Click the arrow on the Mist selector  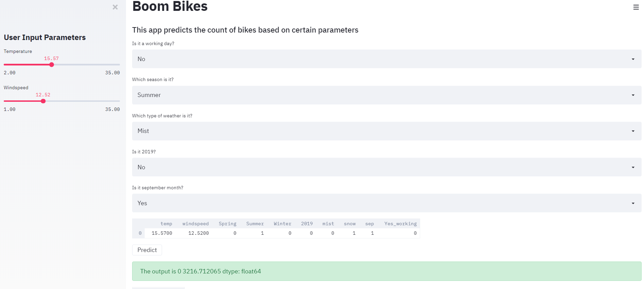pyautogui.click(x=632, y=131)
